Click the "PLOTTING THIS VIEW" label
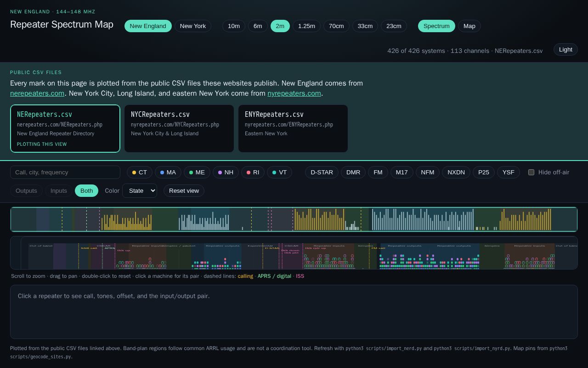The height and width of the screenshot is (368, 588). pos(42,144)
